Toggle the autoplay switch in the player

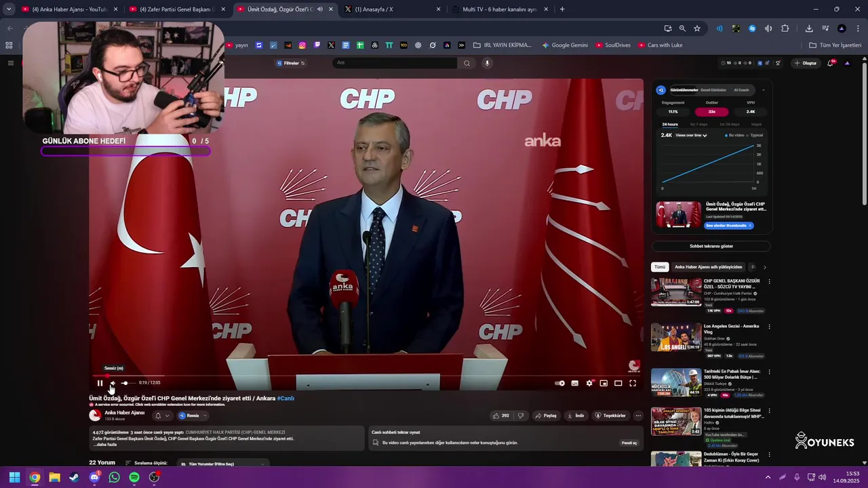coord(559,383)
